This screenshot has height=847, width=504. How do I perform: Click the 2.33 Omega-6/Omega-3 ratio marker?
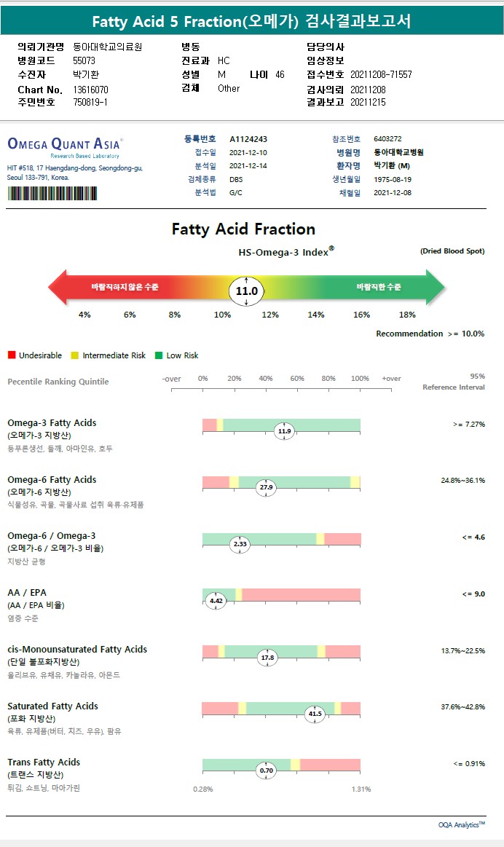240,543
